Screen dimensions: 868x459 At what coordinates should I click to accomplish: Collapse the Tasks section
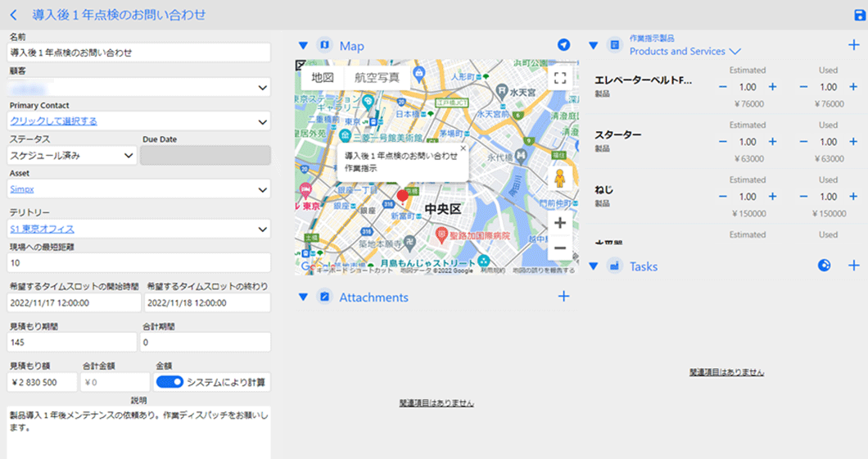594,266
